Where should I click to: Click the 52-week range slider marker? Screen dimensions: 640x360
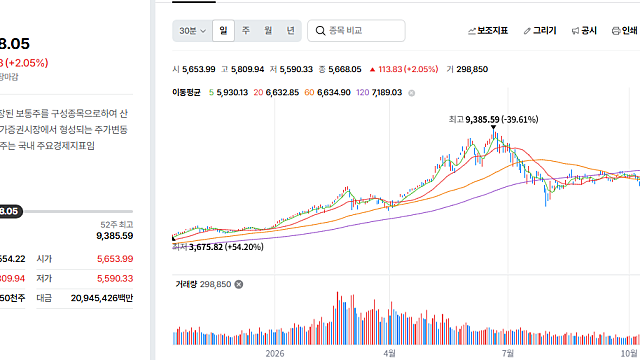coord(11,211)
